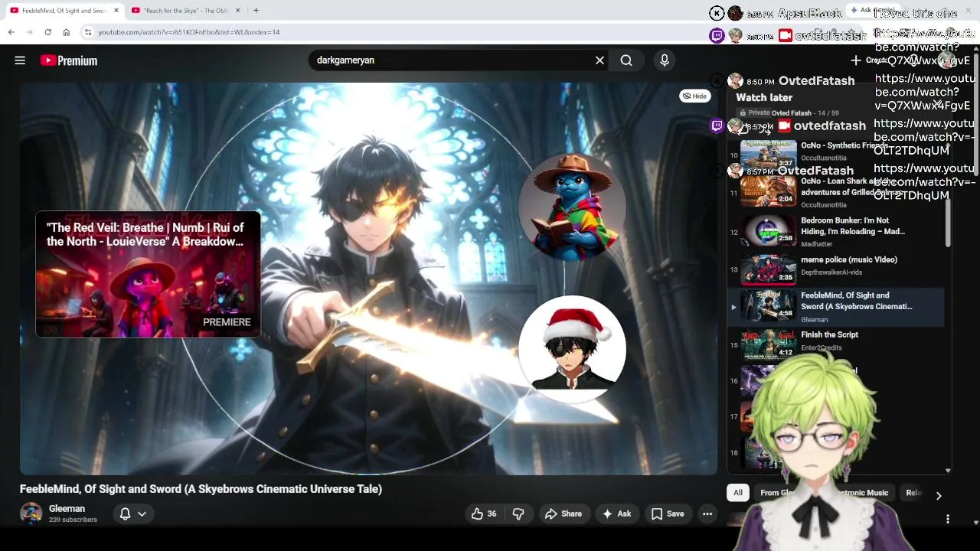Reload the current page

pos(47,32)
